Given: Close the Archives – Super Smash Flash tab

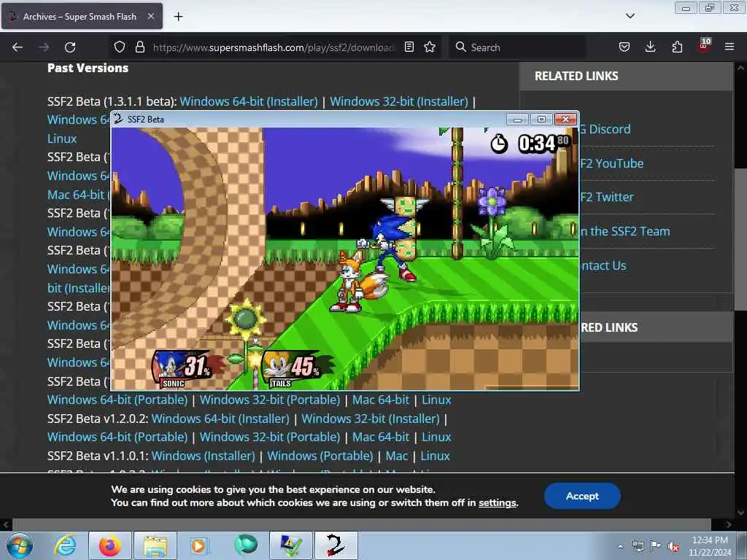Looking at the screenshot, I should [150, 16].
